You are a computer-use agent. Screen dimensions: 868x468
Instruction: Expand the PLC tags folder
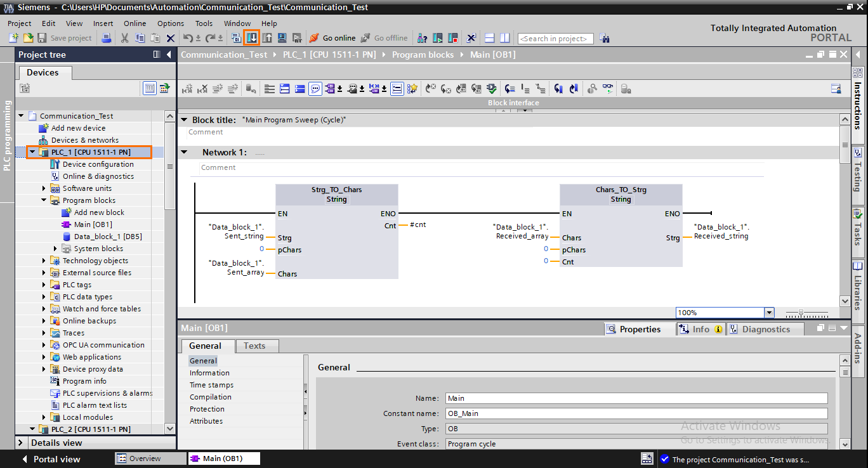pyautogui.click(x=44, y=285)
